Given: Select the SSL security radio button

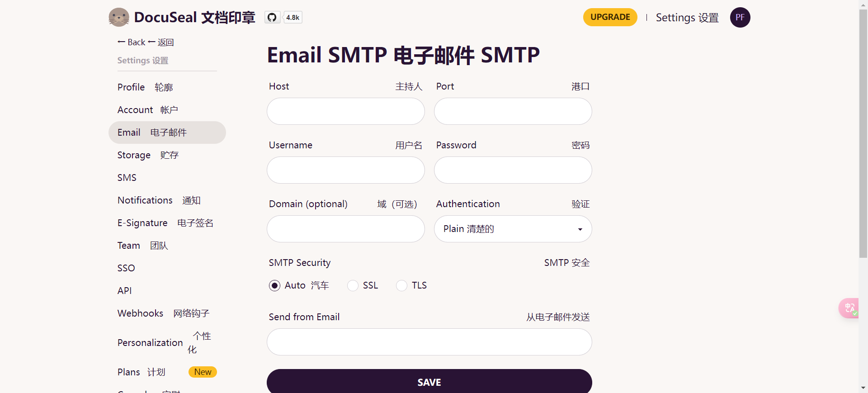Looking at the screenshot, I should point(353,286).
